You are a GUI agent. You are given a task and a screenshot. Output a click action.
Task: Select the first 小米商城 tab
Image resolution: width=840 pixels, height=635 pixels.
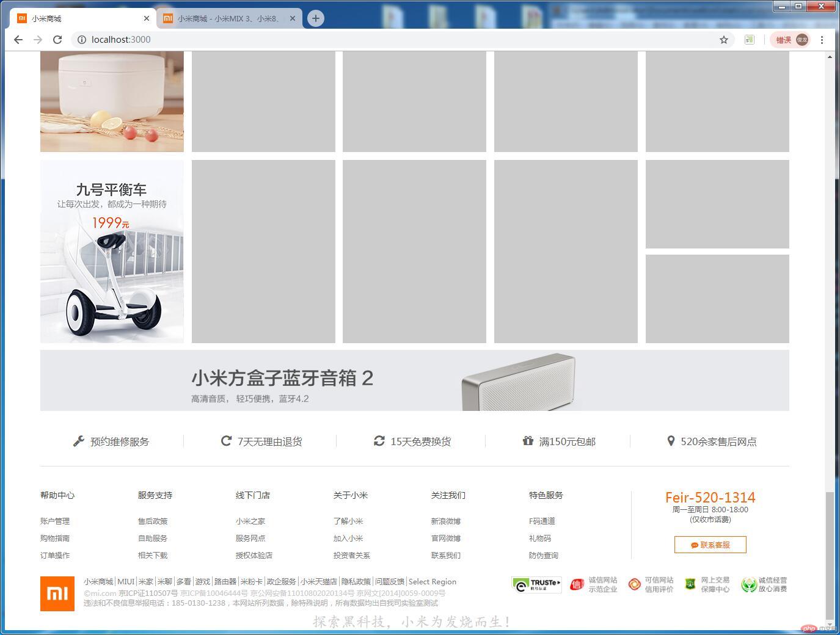[83, 18]
